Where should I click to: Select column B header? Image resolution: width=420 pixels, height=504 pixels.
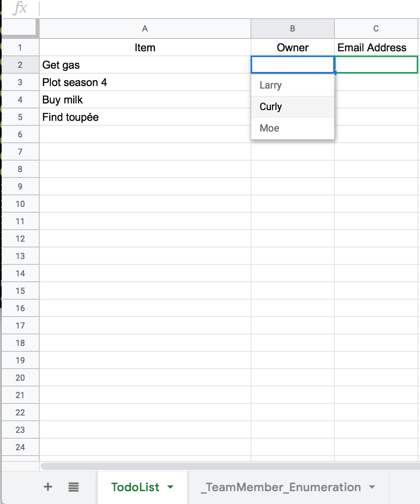pyautogui.click(x=293, y=29)
